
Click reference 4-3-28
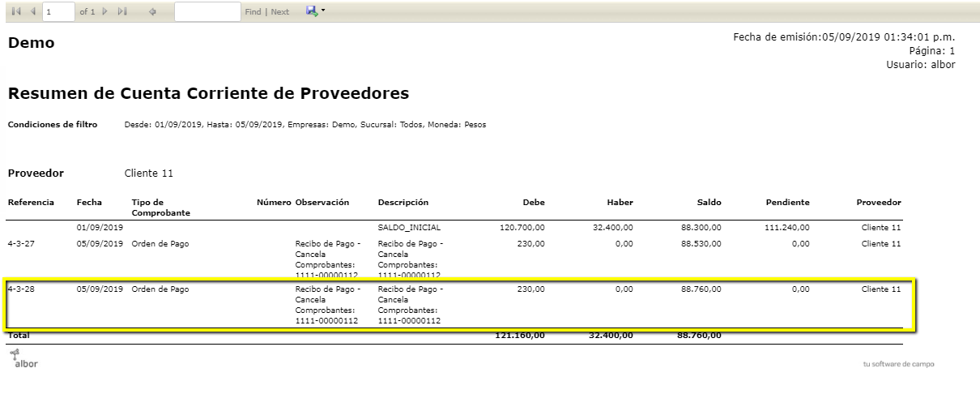(x=21, y=289)
